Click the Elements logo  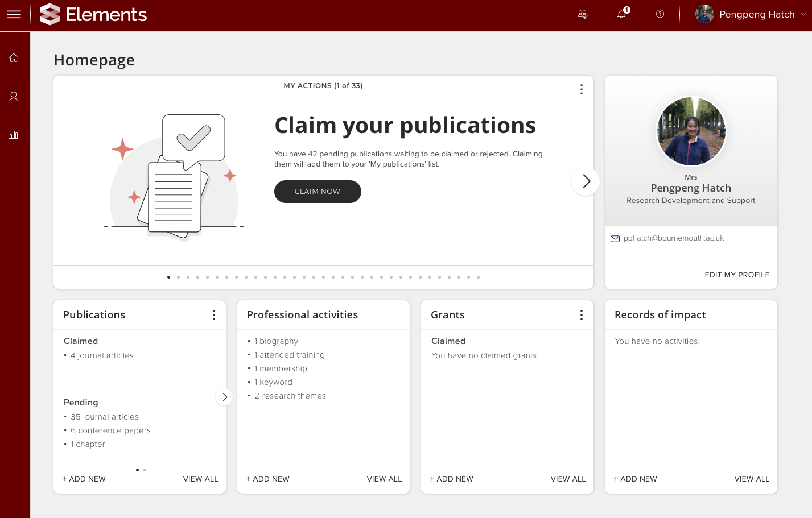[x=93, y=14]
